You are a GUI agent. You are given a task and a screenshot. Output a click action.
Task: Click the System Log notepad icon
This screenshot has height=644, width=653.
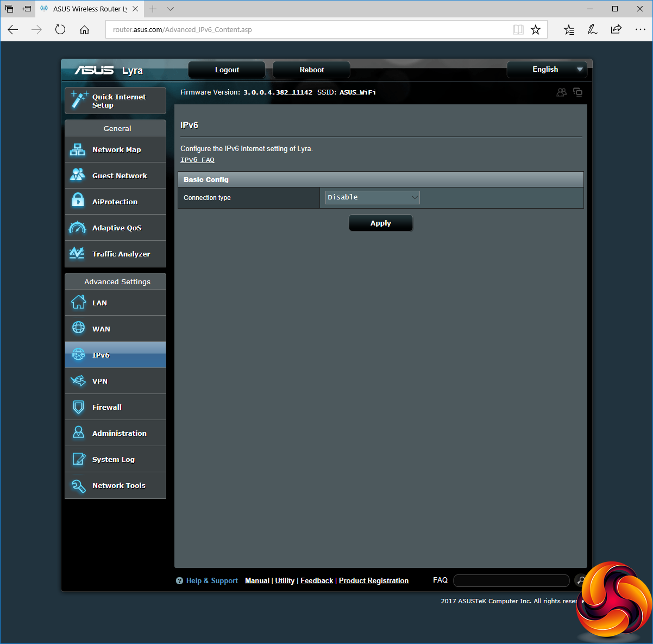pyautogui.click(x=79, y=459)
